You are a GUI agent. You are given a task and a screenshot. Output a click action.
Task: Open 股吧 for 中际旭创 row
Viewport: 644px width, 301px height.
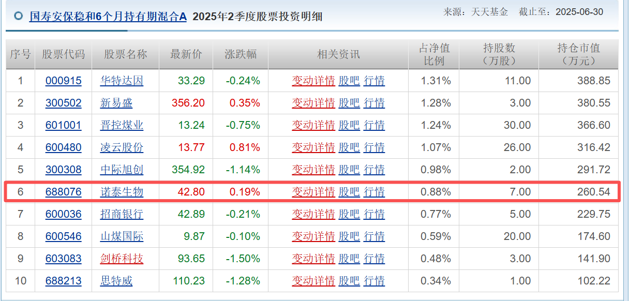[349, 170]
